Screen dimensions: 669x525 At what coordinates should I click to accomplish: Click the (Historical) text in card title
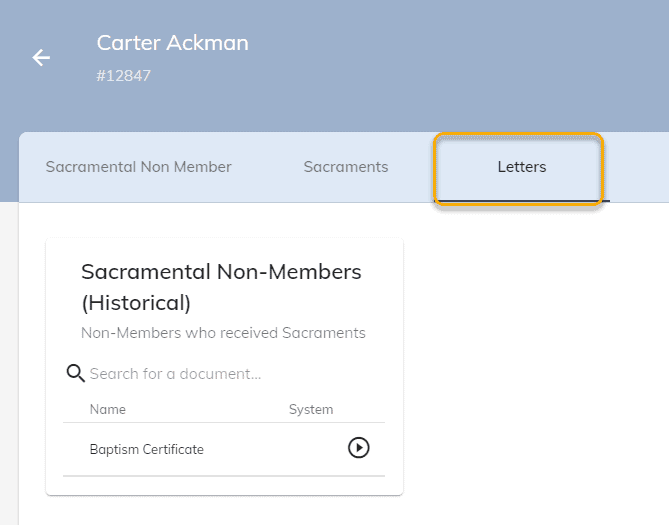coord(136,303)
